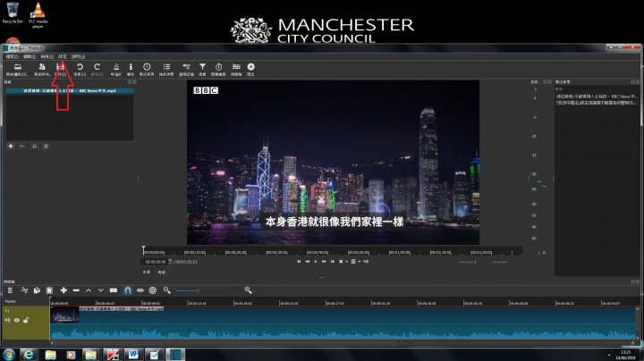Toggle timeline snapping magnet
Screen dimensions: 644x361
click(x=128, y=290)
